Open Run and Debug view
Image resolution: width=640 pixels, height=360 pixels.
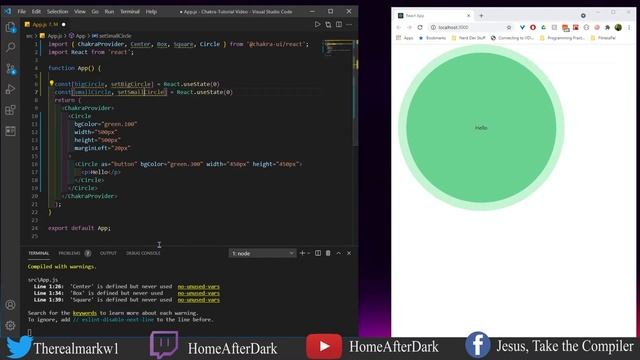tap(11, 89)
